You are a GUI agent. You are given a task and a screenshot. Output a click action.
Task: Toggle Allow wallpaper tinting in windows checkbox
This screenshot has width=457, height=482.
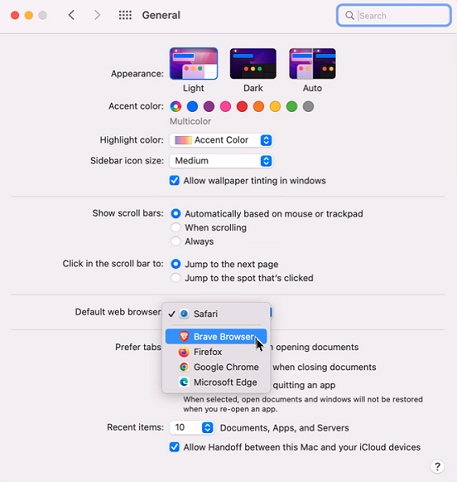pos(174,181)
